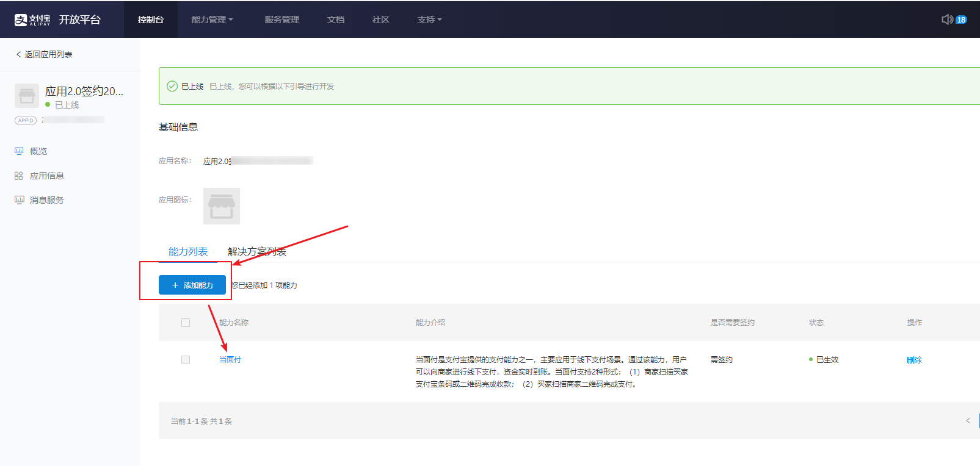The image size is (980, 466).
Task: Click the 需签约 cell
Action: pyautogui.click(x=722, y=360)
